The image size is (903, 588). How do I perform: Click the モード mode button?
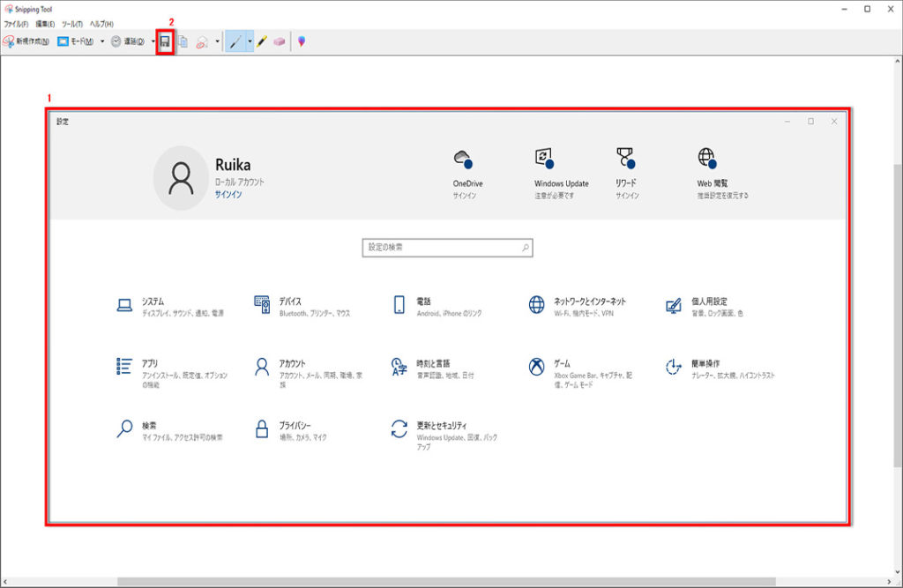(76, 41)
